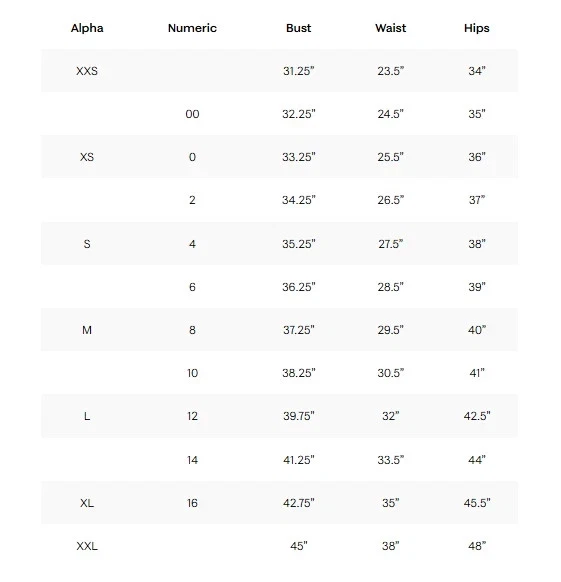561x582 pixels.
Task: Click the Bust column header
Action: (x=299, y=28)
